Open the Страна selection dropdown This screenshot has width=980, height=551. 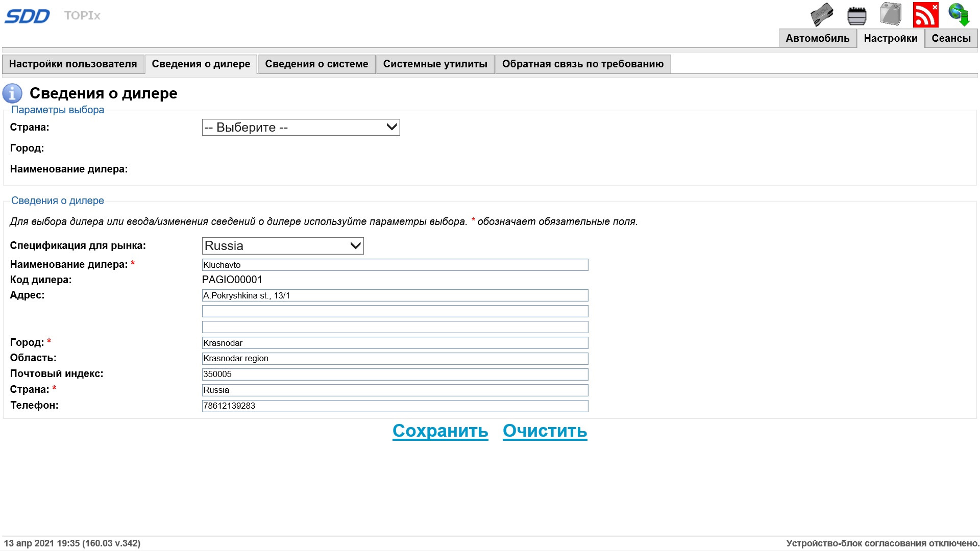[301, 128]
